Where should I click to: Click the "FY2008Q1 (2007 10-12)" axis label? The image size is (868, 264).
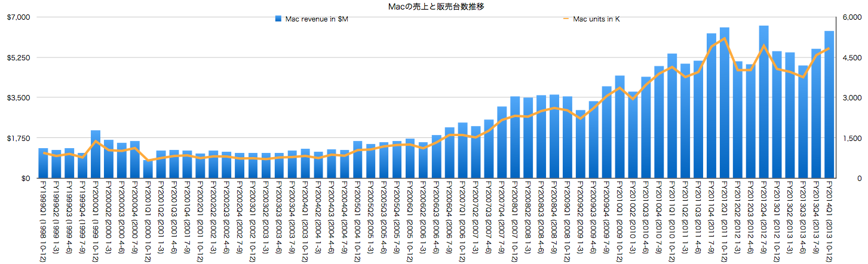point(516,220)
